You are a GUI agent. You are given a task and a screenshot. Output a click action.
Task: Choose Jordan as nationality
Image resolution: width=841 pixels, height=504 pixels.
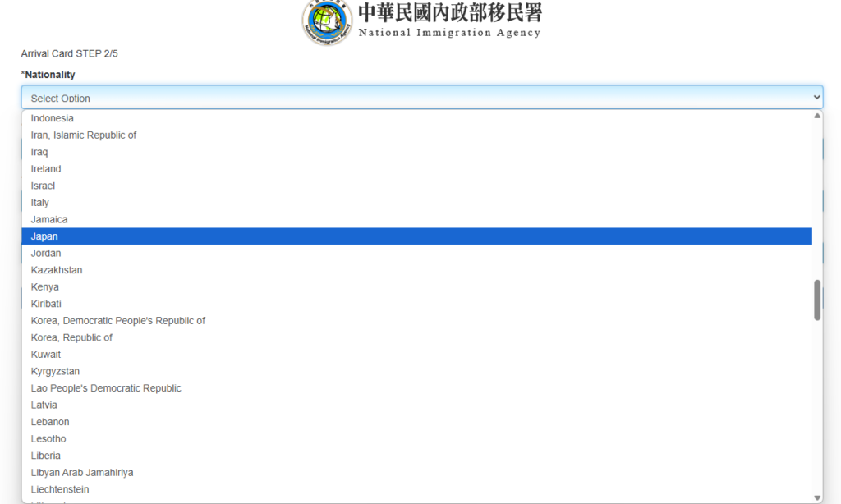click(46, 254)
